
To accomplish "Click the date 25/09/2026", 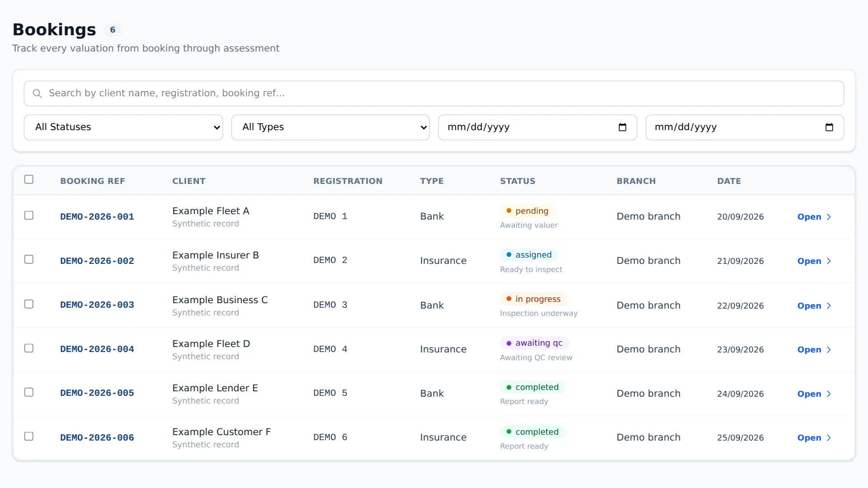I will pyautogui.click(x=741, y=438).
